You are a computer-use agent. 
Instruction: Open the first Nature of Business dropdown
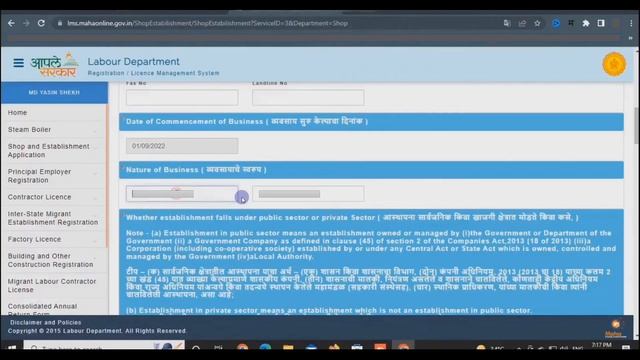pyautogui.click(x=182, y=194)
